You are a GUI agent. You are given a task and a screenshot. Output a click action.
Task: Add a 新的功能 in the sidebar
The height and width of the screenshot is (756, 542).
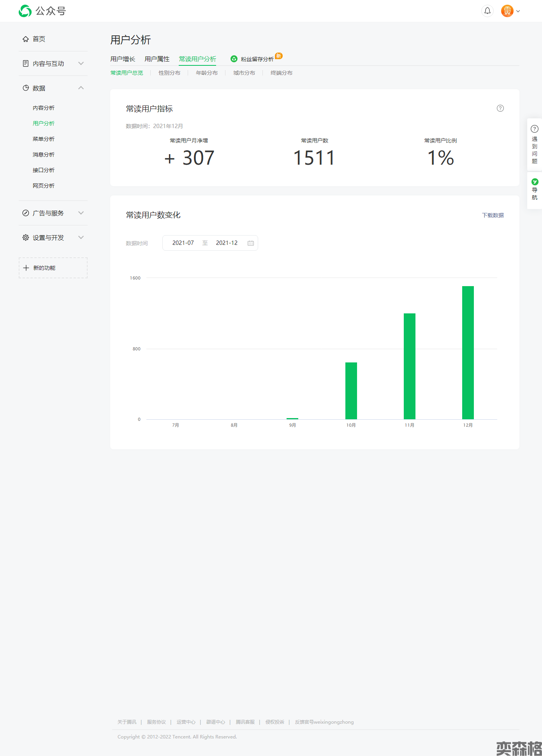click(53, 268)
